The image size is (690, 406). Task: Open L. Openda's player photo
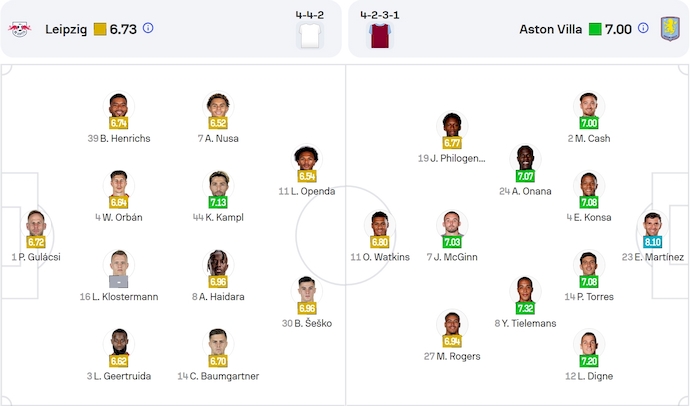click(x=306, y=158)
